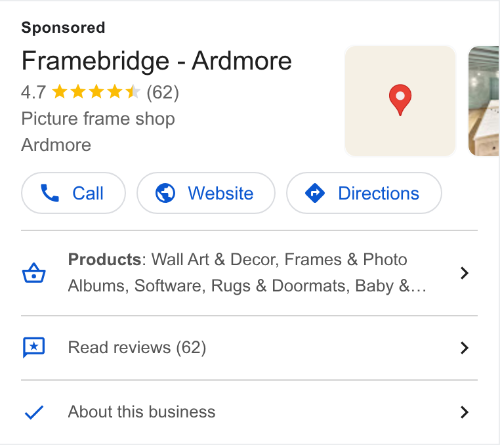Click the shopping basket Products icon
This screenshot has width=500, height=445.
coord(34,273)
